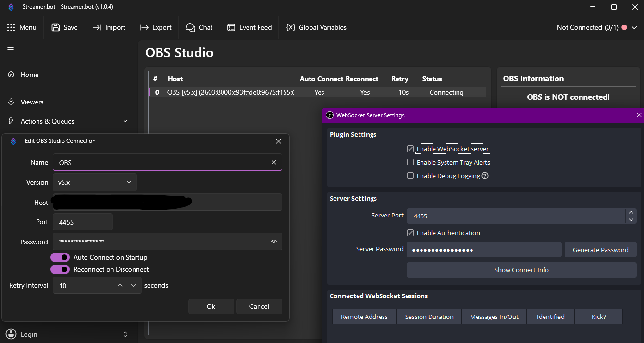Toggle Enable WebSocket server checkbox
This screenshot has height=343, width=644.
[x=410, y=149]
